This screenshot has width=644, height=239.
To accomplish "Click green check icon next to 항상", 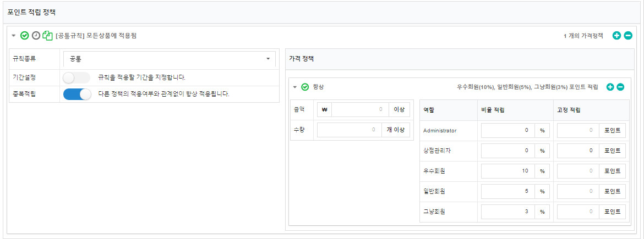I will click(305, 87).
